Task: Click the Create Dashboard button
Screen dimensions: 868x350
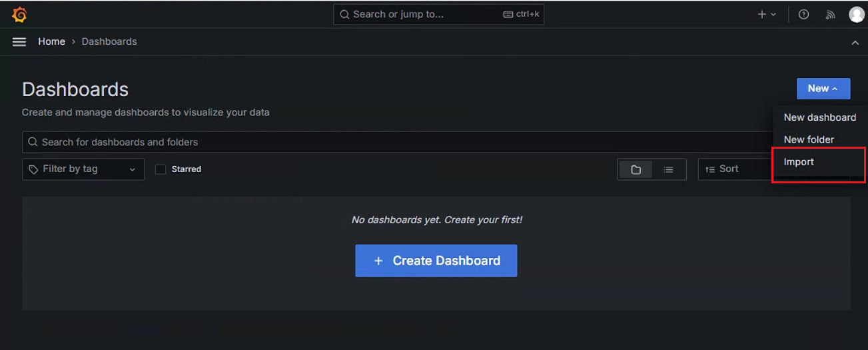Action: (x=436, y=261)
